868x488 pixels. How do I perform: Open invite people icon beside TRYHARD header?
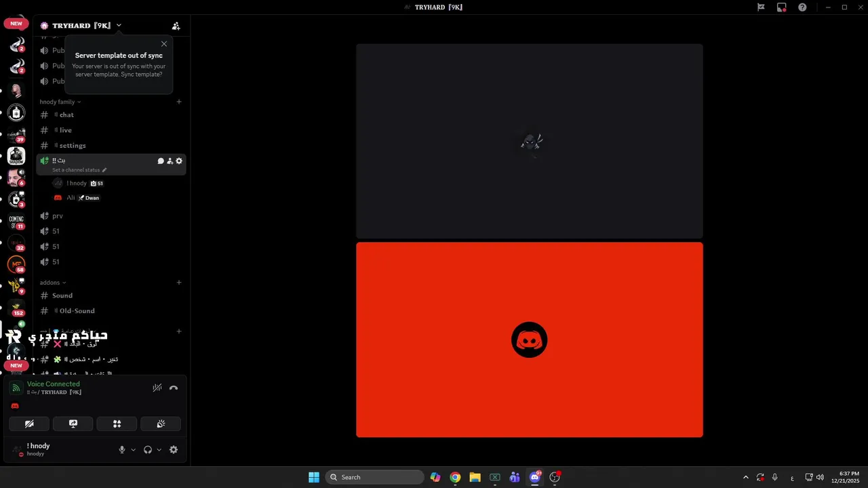click(176, 26)
